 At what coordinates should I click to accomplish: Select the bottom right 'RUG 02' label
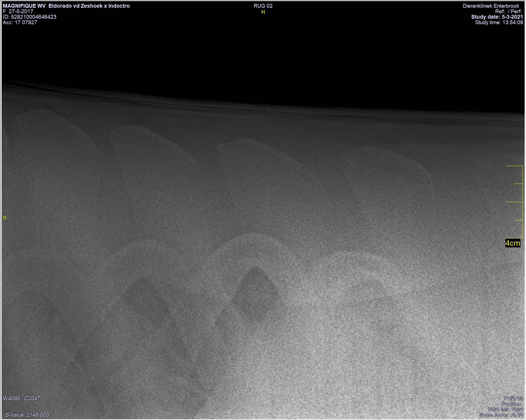coord(514,398)
